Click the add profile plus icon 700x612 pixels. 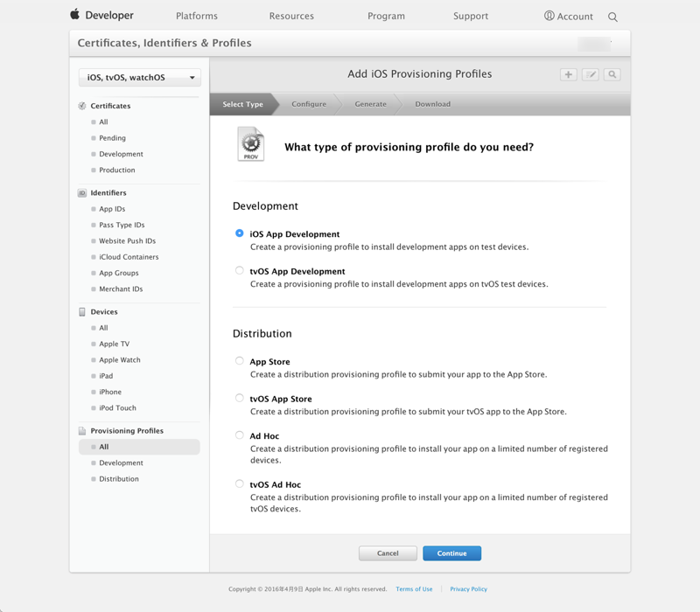[569, 75]
